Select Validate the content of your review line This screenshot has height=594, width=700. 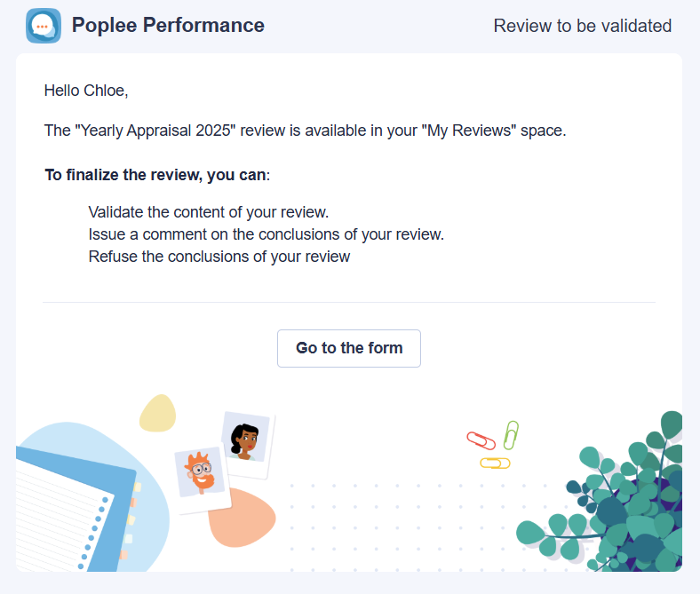[x=209, y=212]
